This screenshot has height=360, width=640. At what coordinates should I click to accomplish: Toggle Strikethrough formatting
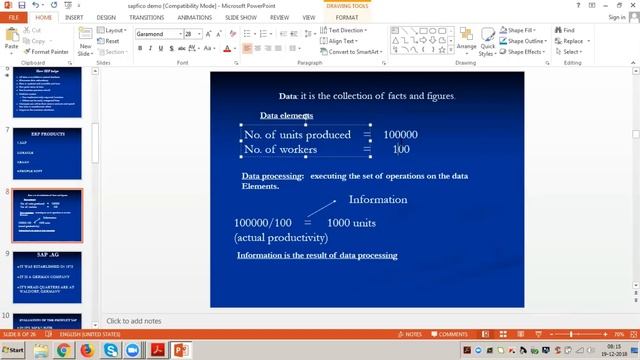[182, 48]
